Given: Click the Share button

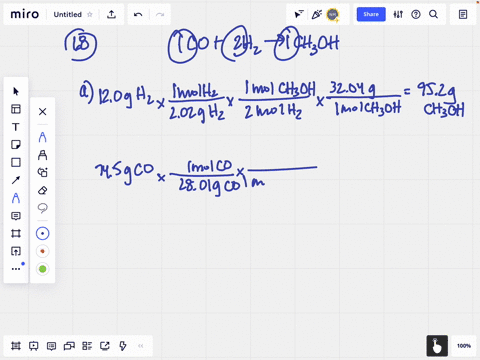Looking at the screenshot, I should 371,14.
